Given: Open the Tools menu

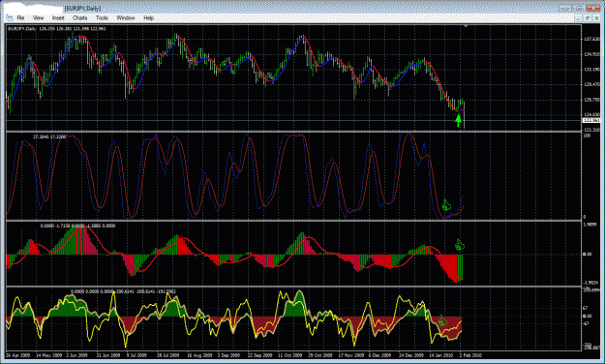Looking at the screenshot, I should pyautogui.click(x=102, y=17).
